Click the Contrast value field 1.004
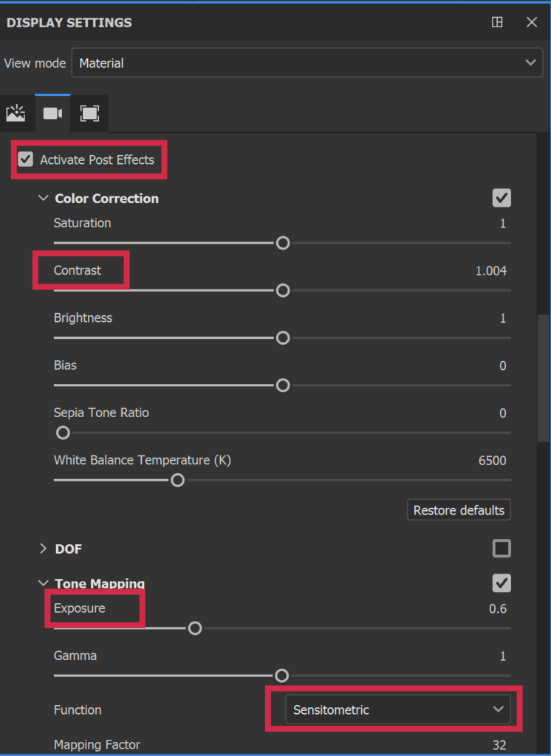551x756 pixels. coord(490,271)
